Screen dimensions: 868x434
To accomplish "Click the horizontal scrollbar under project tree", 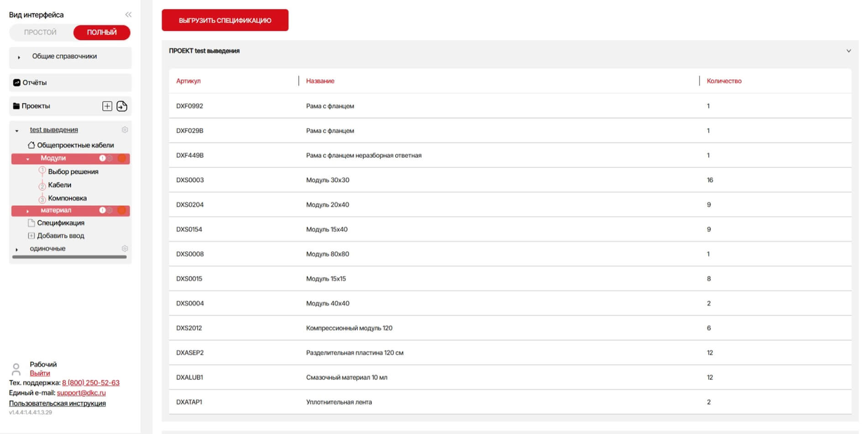I will (x=69, y=257).
